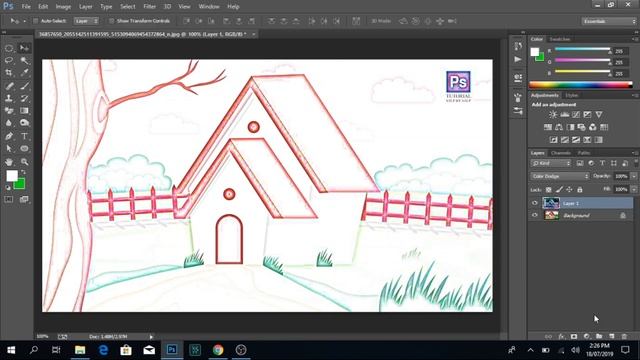
Task: Toggle lock image pixels brush icon
Action: (x=559, y=189)
